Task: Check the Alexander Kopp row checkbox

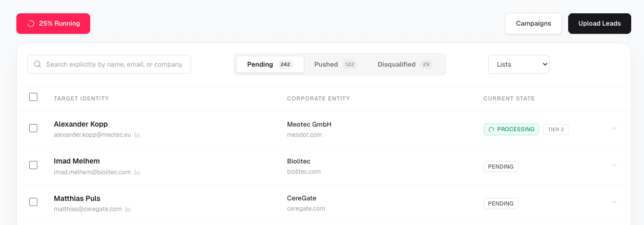Action: click(33, 128)
